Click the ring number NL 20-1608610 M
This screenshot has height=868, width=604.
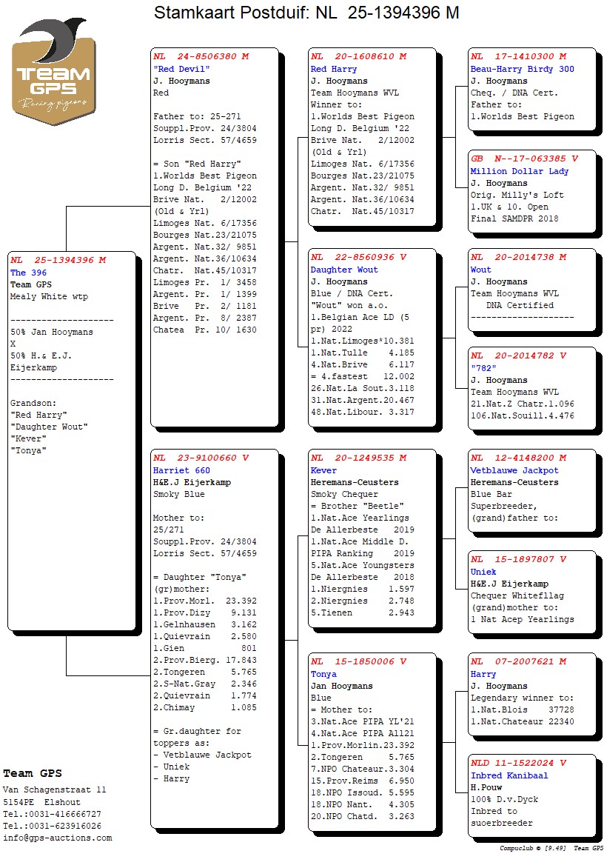click(x=358, y=56)
